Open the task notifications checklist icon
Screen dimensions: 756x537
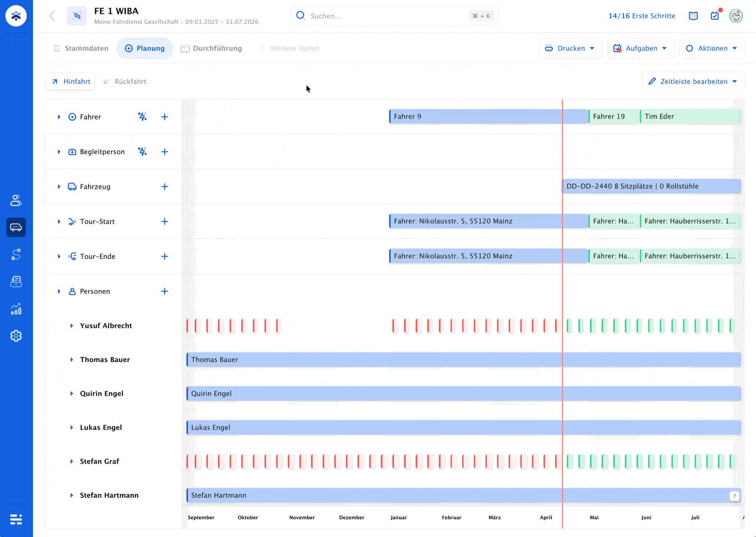pos(715,16)
